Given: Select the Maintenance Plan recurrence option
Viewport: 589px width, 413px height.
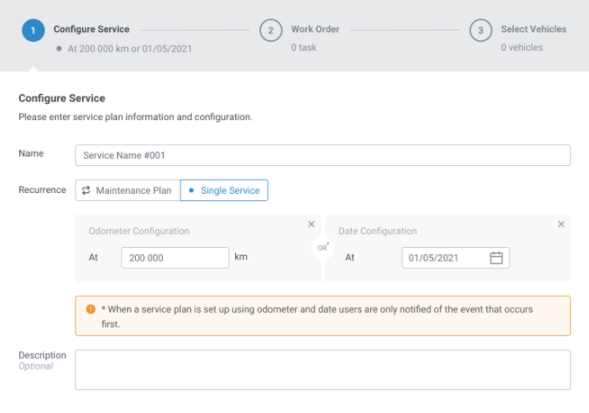Looking at the screenshot, I should point(128,190).
